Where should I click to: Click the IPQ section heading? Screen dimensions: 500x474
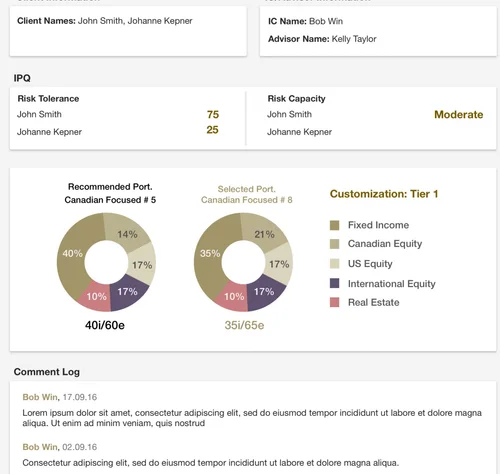click(22, 78)
